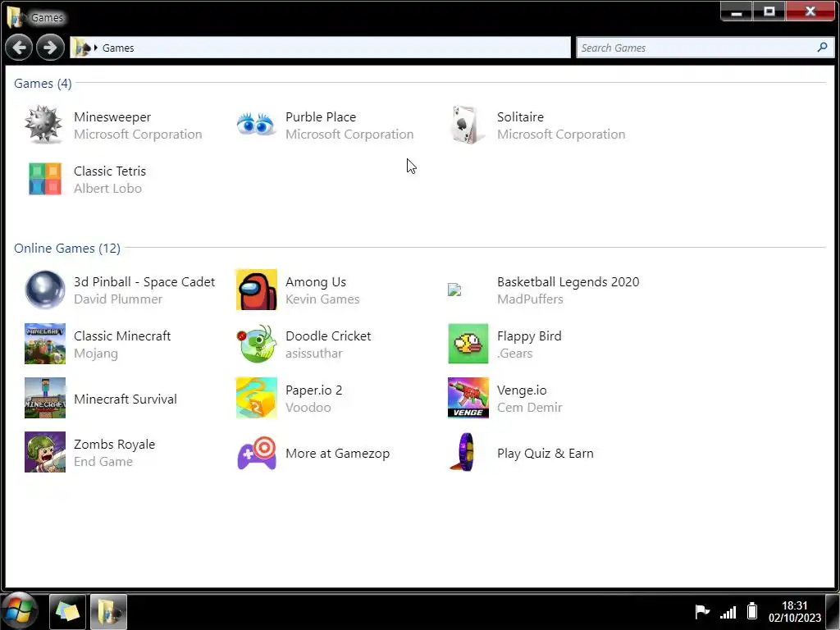Click the Cem Demir publisher text

pos(529,407)
